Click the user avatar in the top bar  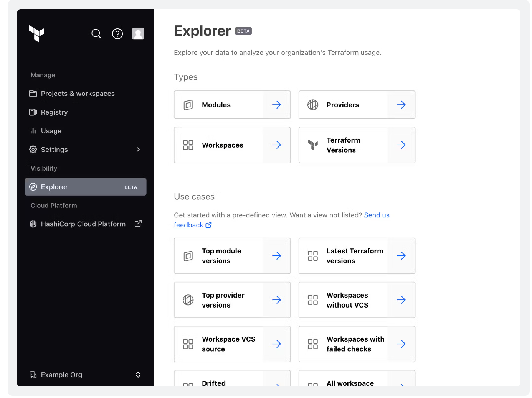pos(138,34)
